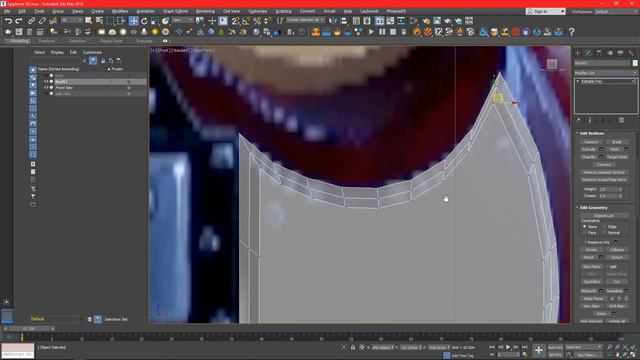
Task: Open the Workspaces Default dropdown
Action: [616, 11]
